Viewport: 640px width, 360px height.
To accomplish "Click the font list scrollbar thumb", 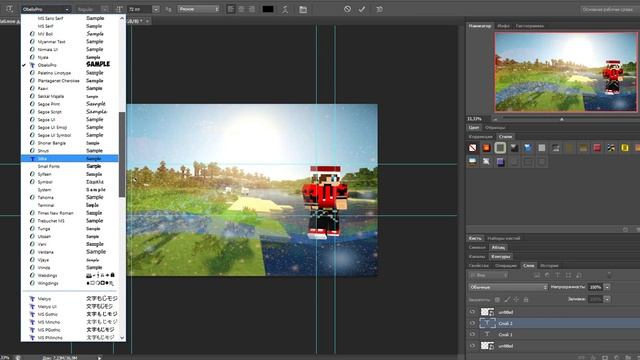I will point(122,155).
